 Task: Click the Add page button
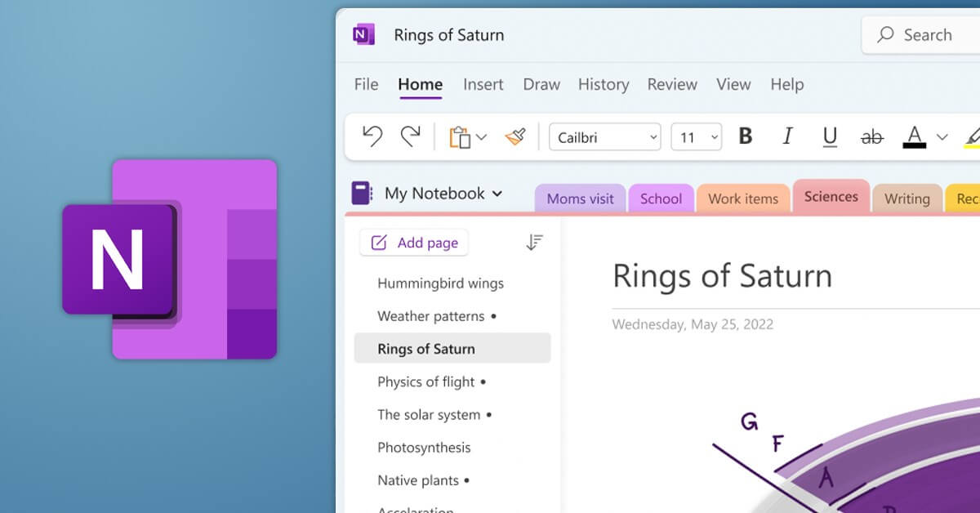[413, 242]
